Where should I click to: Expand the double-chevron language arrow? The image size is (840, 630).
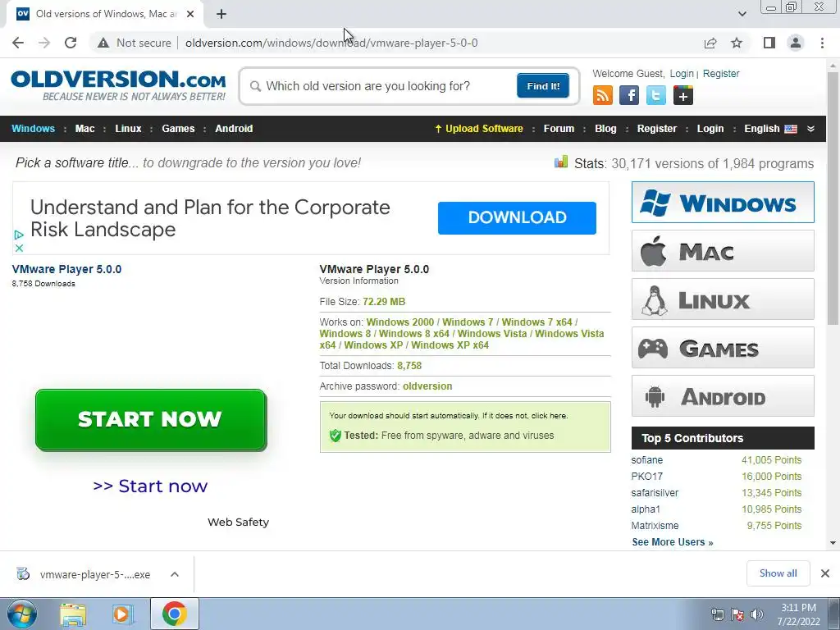810,129
